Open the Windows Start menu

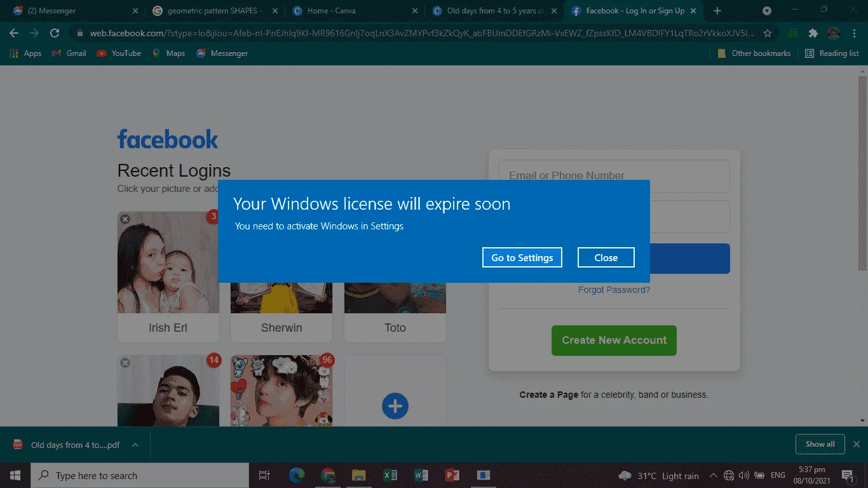point(15,475)
